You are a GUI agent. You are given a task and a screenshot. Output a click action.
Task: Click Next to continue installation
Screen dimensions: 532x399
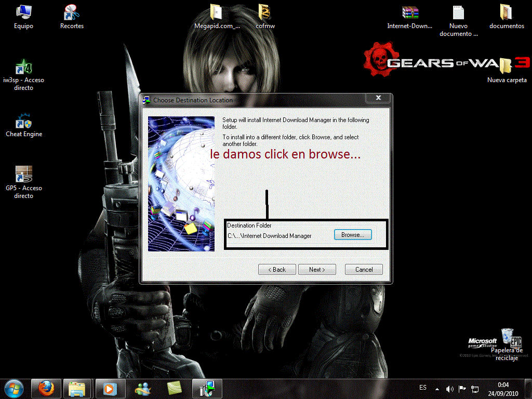[x=317, y=269]
